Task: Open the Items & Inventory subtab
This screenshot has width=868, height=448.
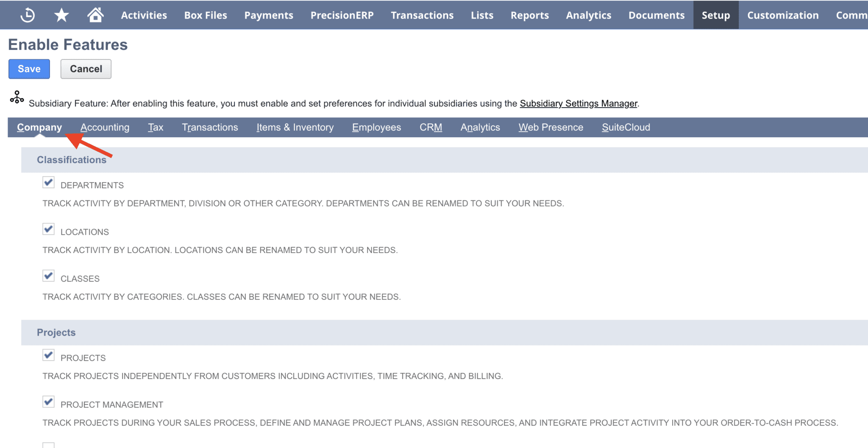Action: click(295, 127)
